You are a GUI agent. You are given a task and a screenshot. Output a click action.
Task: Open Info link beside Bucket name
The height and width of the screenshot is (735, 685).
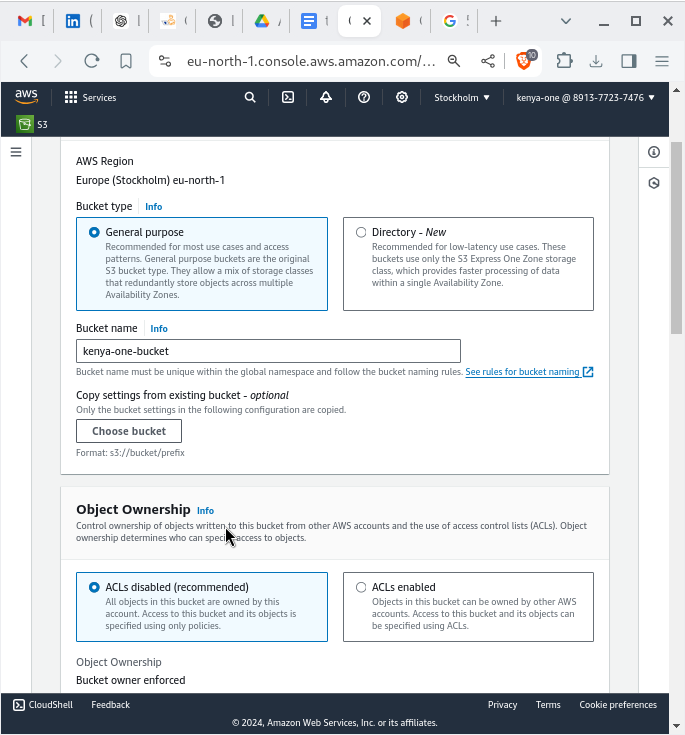click(159, 329)
